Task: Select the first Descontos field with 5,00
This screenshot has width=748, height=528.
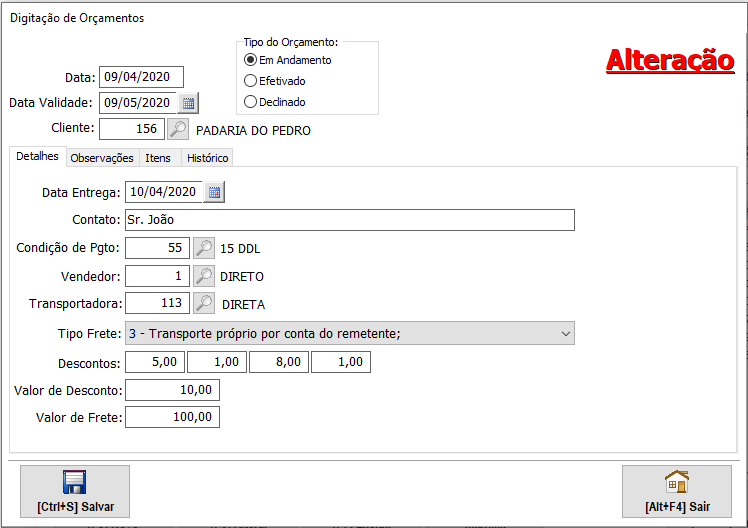Action: pyautogui.click(x=155, y=362)
